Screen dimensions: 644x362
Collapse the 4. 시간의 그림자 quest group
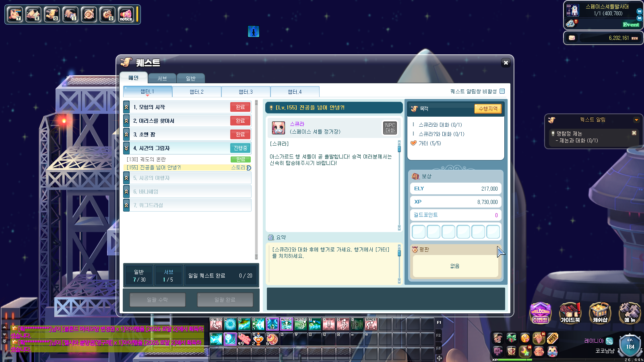(x=126, y=148)
